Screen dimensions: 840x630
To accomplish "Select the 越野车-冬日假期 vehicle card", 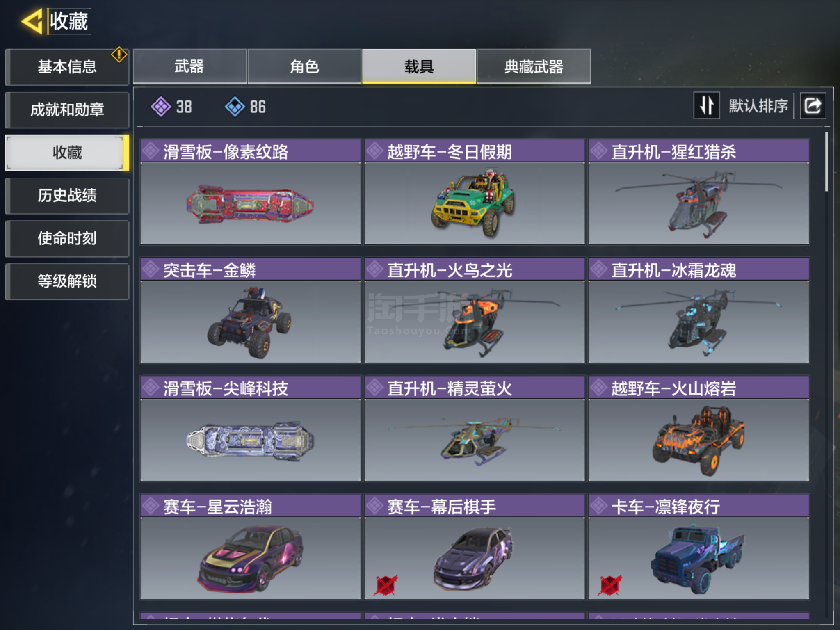I will [475, 192].
